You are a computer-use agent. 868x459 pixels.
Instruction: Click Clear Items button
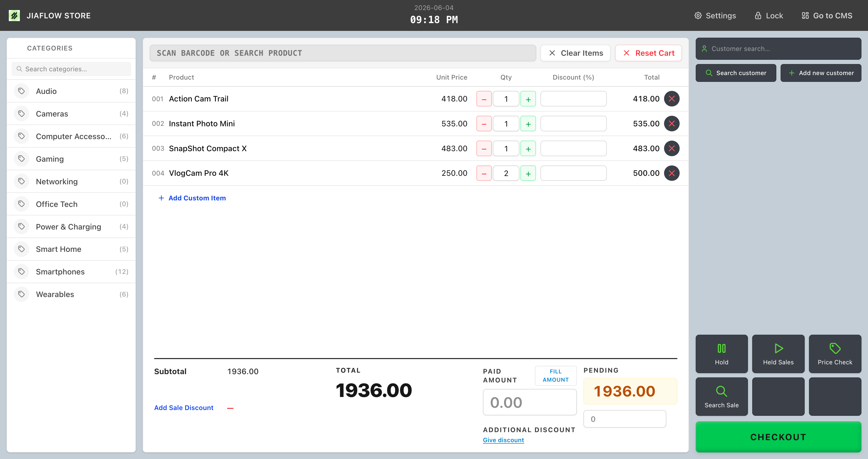(x=575, y=53)
